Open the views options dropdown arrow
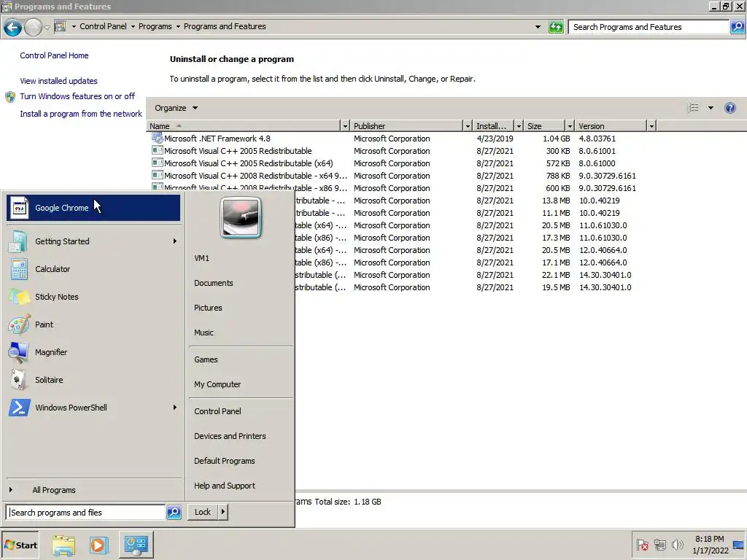This screenshot has width=747, height=560. pos(711,108)
